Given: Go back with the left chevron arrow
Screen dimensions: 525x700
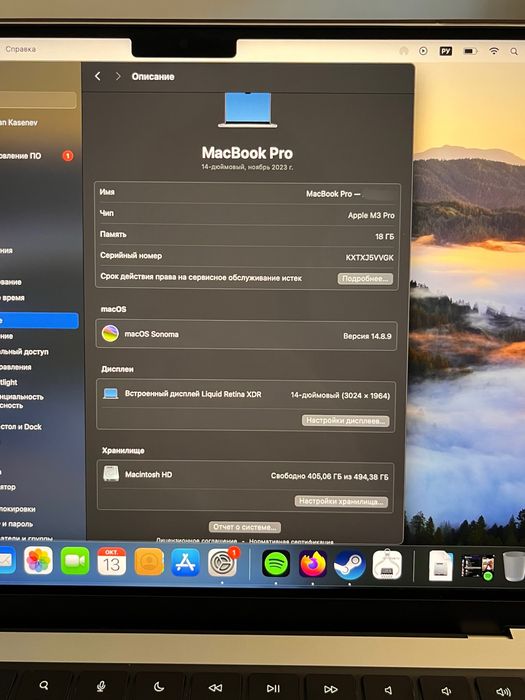Looking at the screenshot, I should coord(98,76).
